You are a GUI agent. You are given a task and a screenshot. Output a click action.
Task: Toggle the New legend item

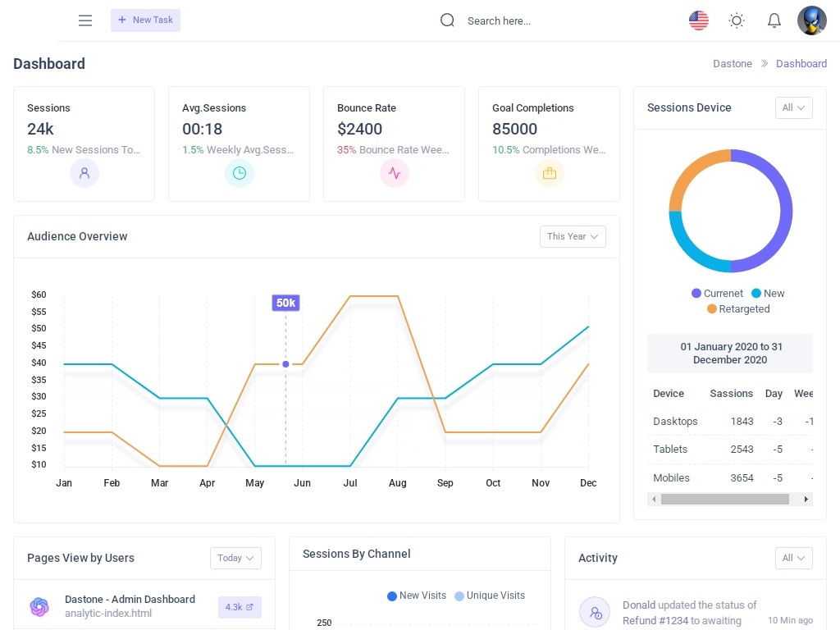tap(768, 293)
